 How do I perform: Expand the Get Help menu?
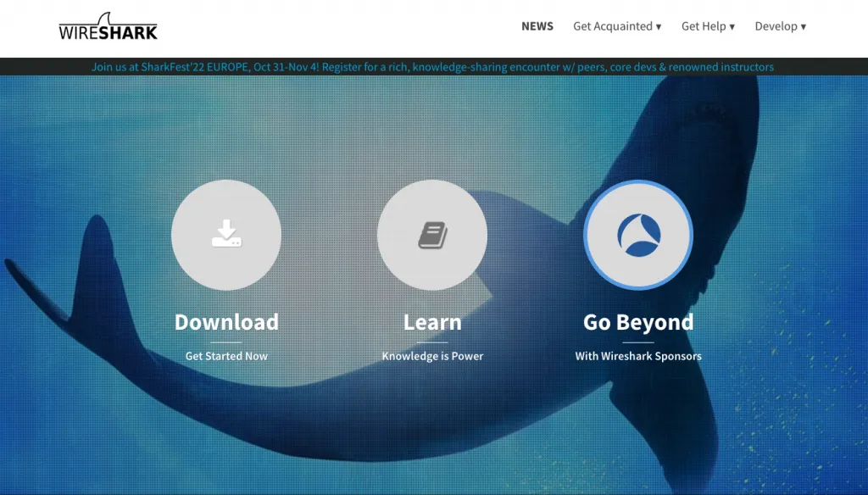point(708,26)
